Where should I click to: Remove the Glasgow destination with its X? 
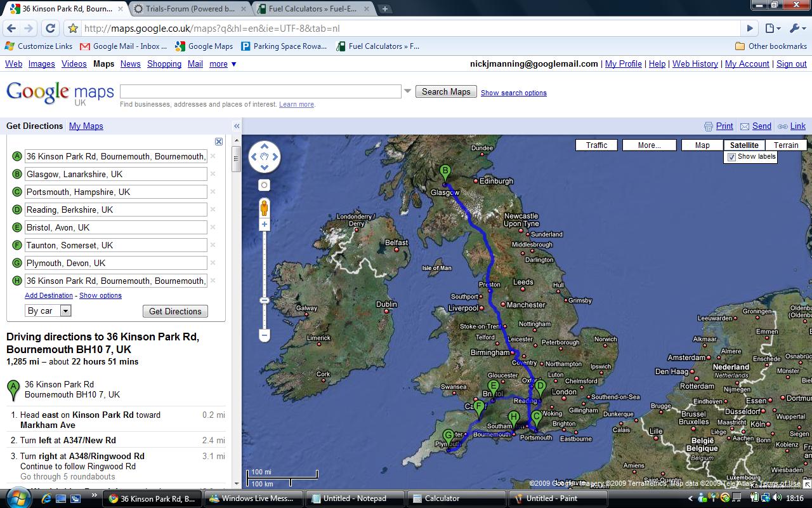213,174
